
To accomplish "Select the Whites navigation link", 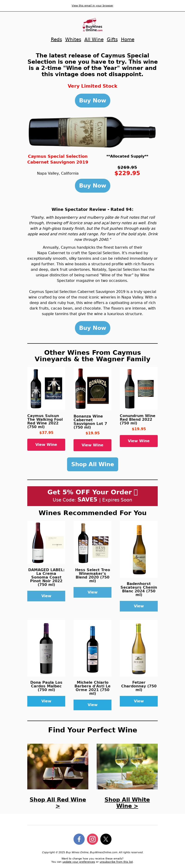I will click(73, 39).
